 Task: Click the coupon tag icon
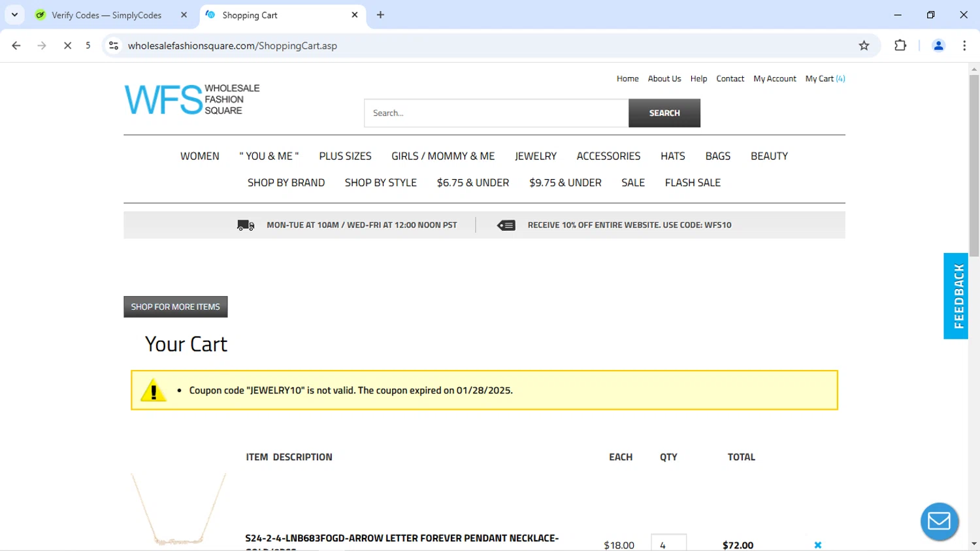(x=506, y=225)
